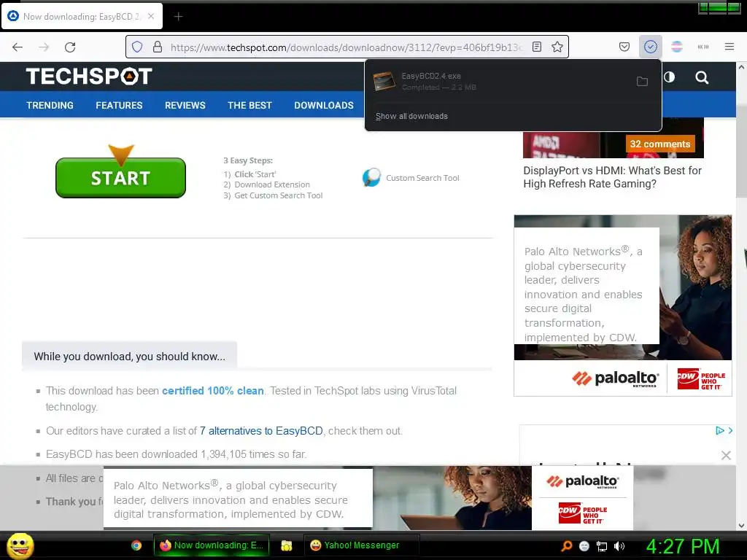Image resolution: width=747 pixels, height=560 pixels.
Task: Open the TRENDING menu
Action: point(50,105)
